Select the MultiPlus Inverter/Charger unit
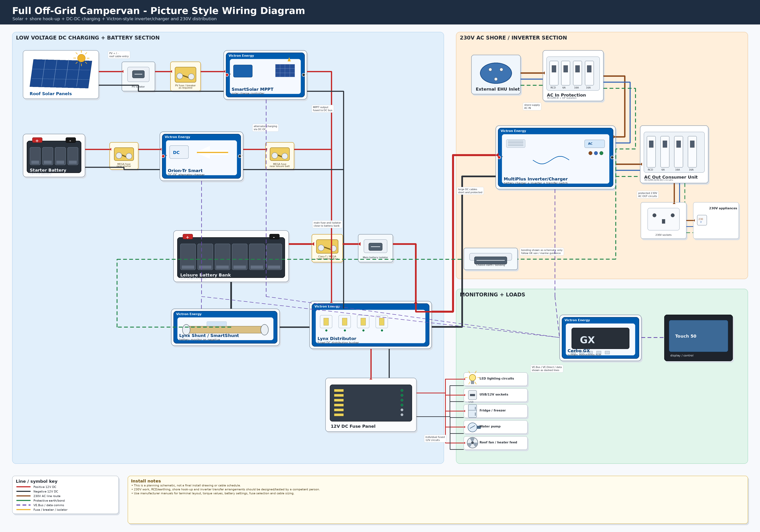Image resolution: width=760 pixels, height=532 pixels. click(x=555, y=158)
